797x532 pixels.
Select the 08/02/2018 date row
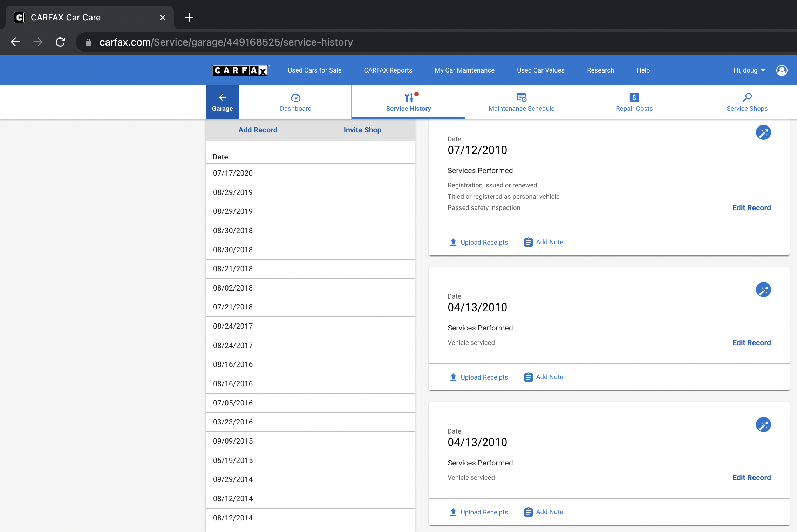(x=310, y=288)
